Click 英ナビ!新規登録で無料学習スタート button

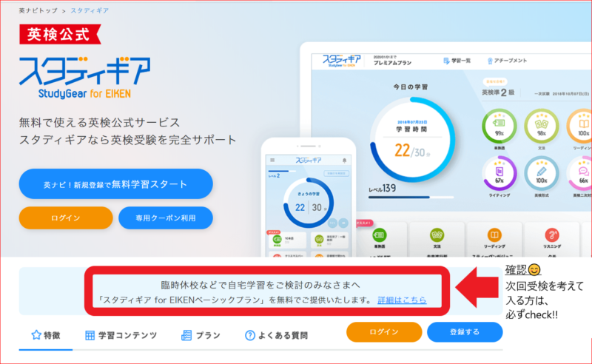[x=116, y=184]
